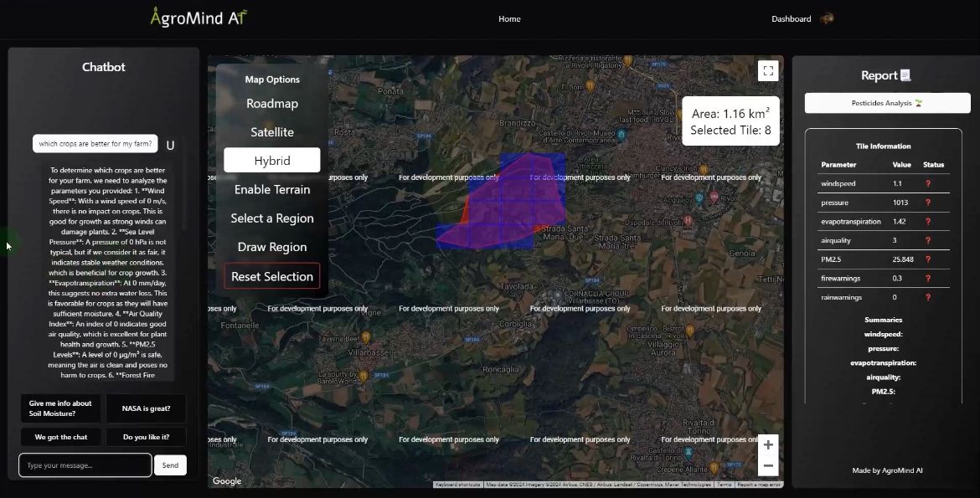Viewport: 980px width, 498px height.
Task: Open the Dashboard link
Action: (x=792, y=18)
